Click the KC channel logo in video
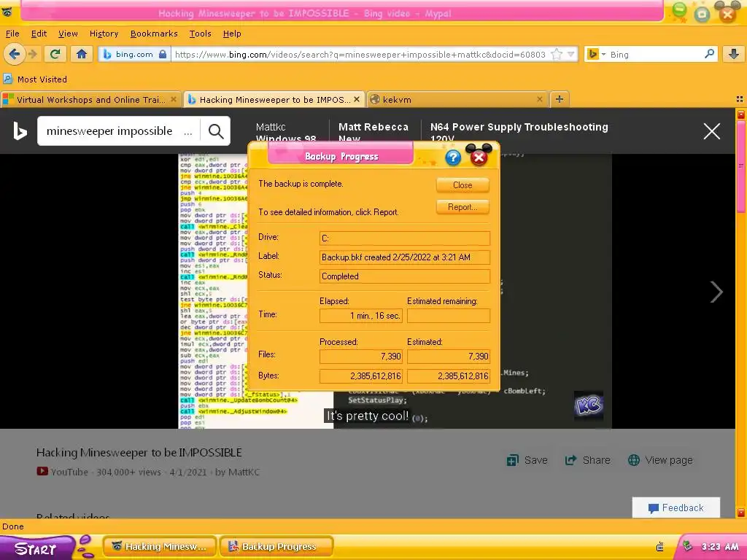Image resolution: width=747 pixels, height=560 pixels. pos(589,405)
